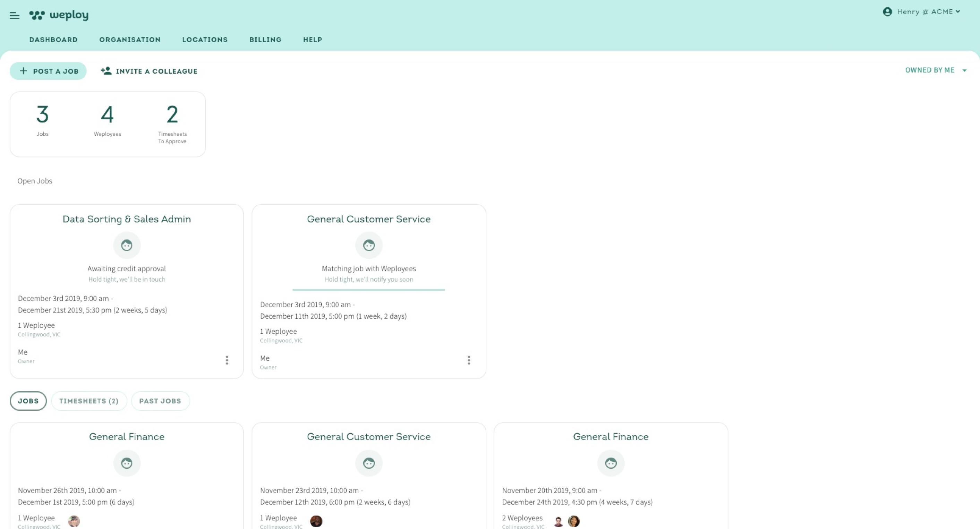Open the Help menu item
This screenshot has width=980, height=529.
pyautogui.click(x=313, y=40)
